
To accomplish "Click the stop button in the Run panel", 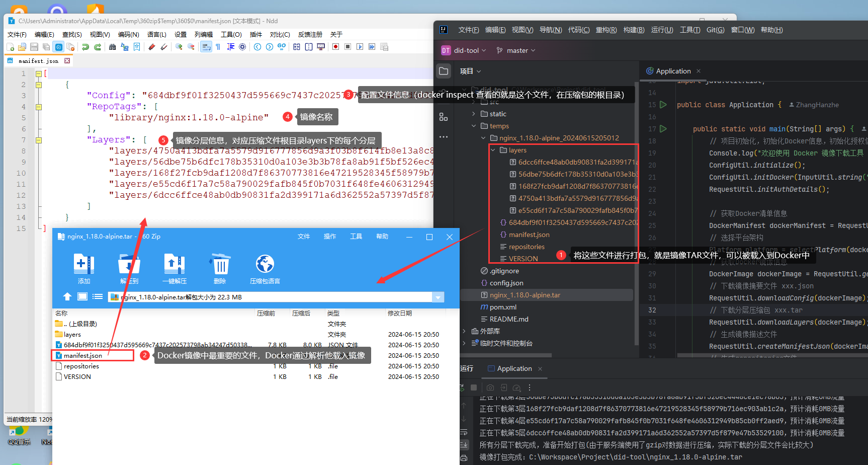I will point(474,387).
